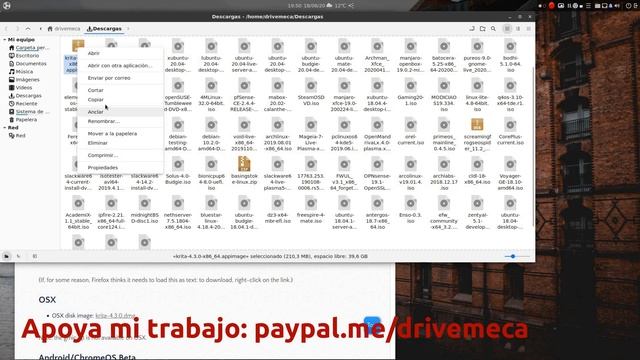The image size is (640, 360).
Task: Select the screamingfrogseospider package icon
Action: tap(477, 124)
